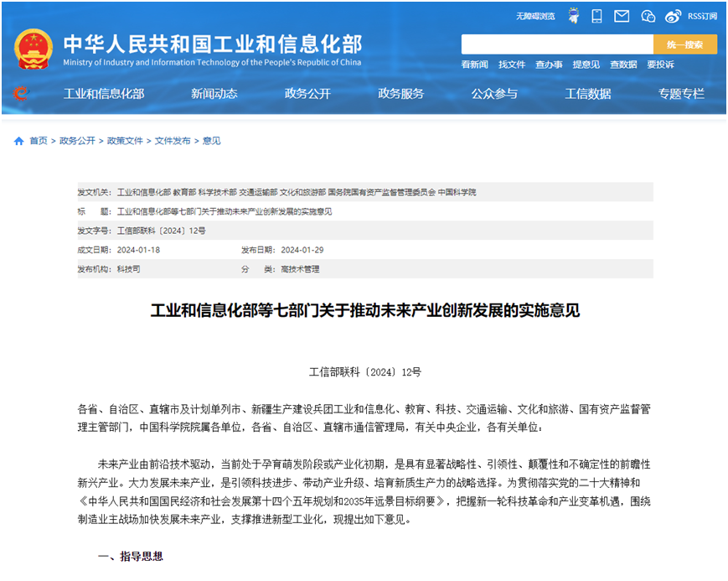Go to 首页 in breadcrumb
The height and width of the screenshot is (581, 728).
39,141
